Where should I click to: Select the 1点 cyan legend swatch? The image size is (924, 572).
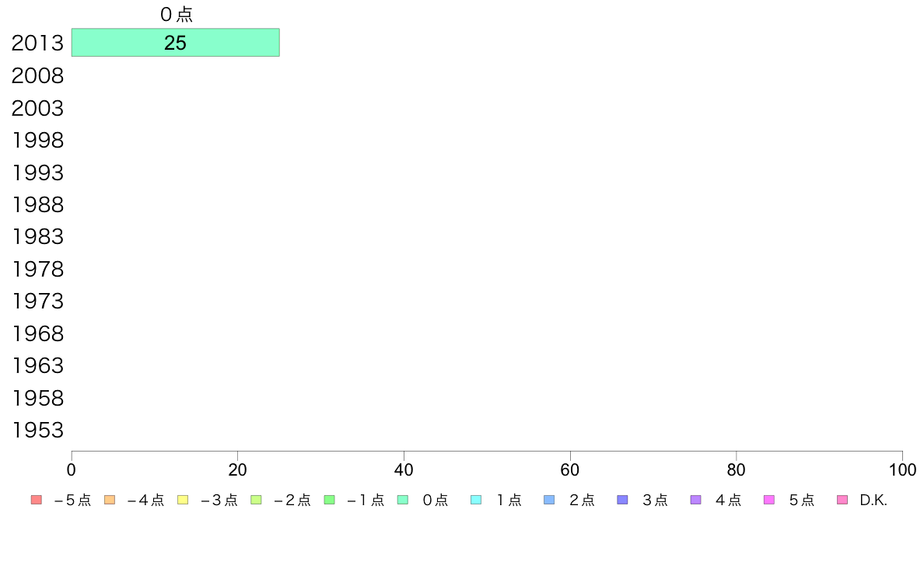[x=476, y=500]
